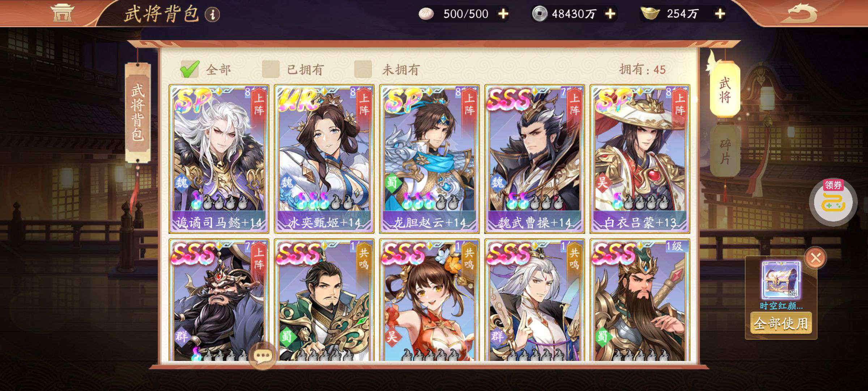Add more steamed bun stamina

click(503, 14)
